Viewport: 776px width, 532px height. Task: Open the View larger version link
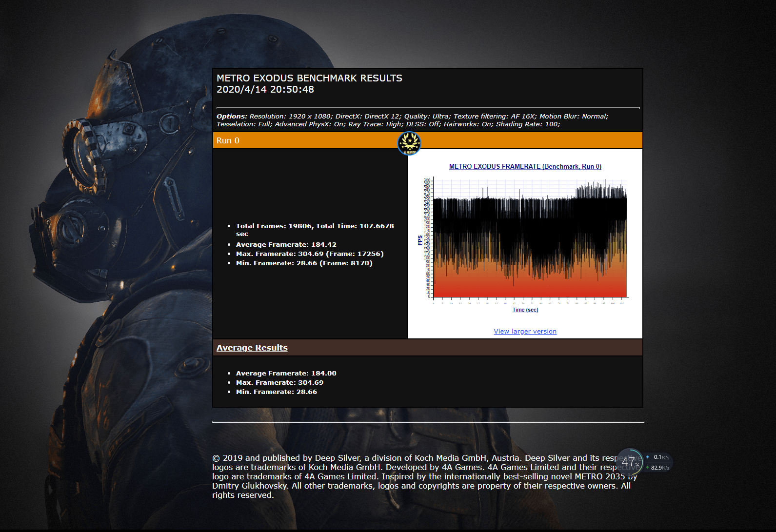pos(525,331)
